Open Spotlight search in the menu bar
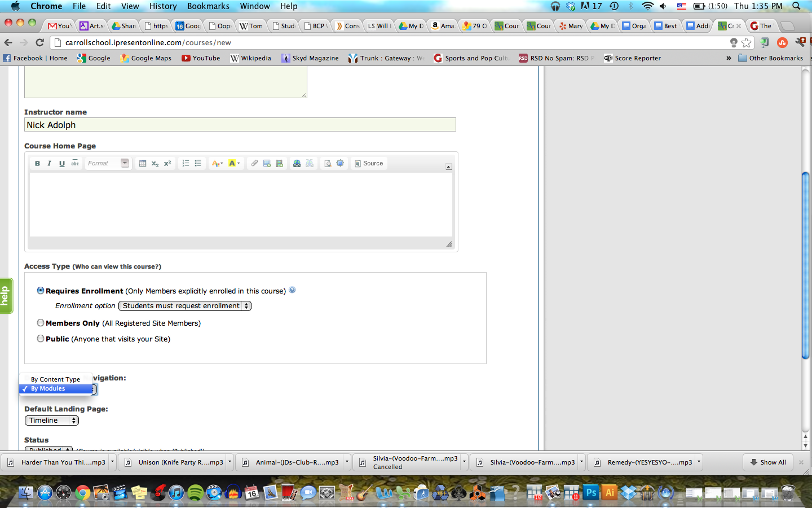Viewport: 812px width, 508px height. (796, 6)
